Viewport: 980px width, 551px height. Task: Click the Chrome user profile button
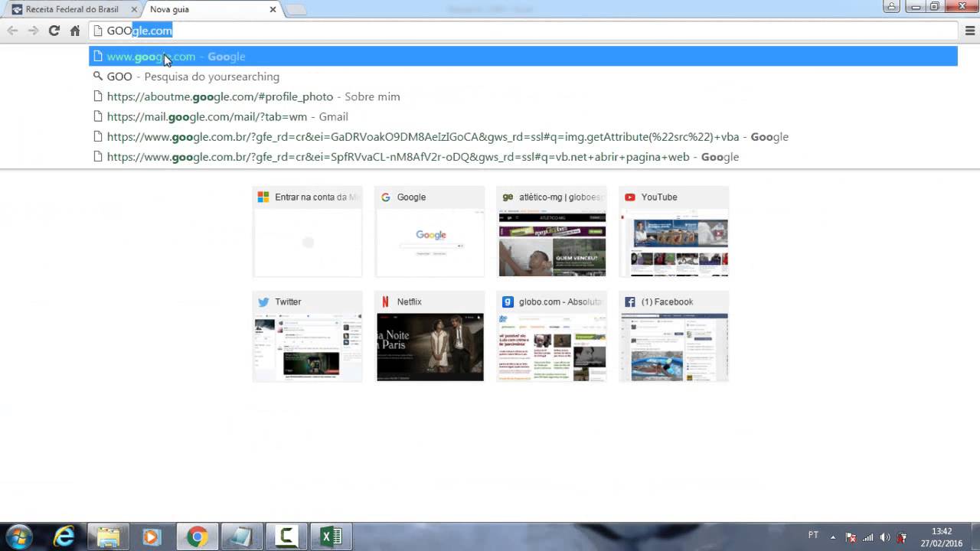tap(891, 6)
